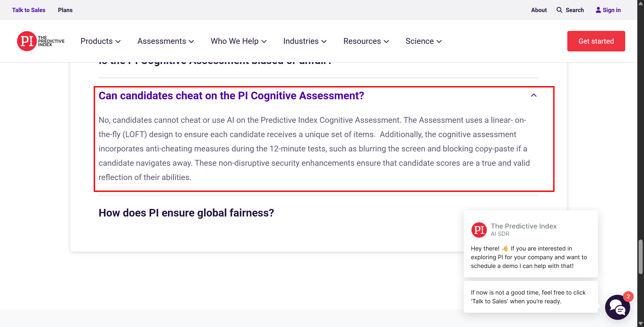Collapse the cheating FAQ with up chevron
The width and height of the screenshot is (644, 327).
coord(534,95)
